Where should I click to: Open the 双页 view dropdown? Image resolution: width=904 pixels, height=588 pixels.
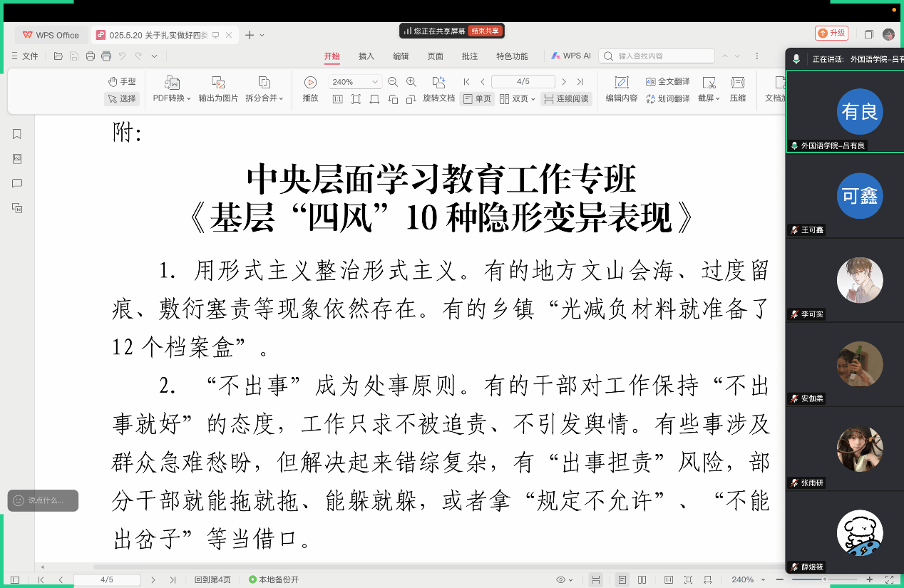[518, 99]
